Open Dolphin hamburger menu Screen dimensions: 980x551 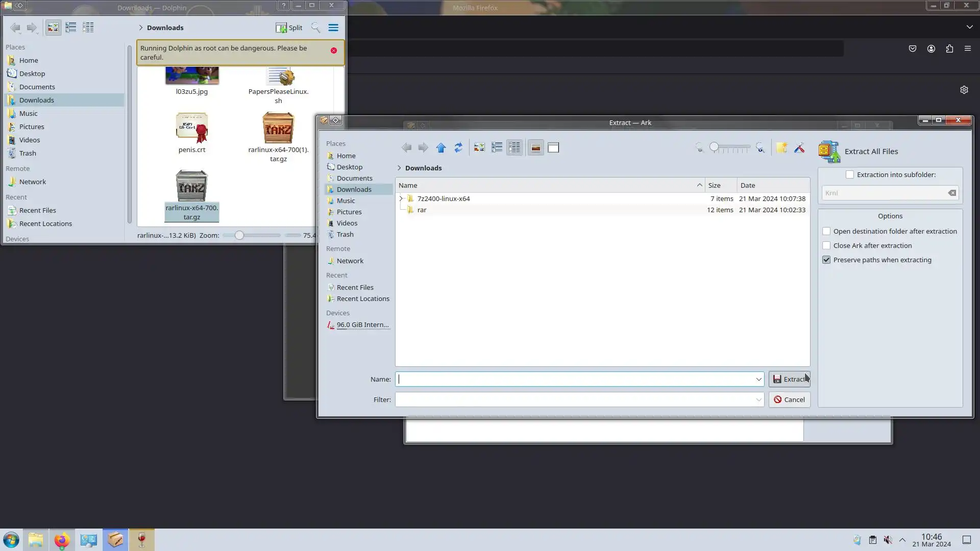tap(333, 28)
